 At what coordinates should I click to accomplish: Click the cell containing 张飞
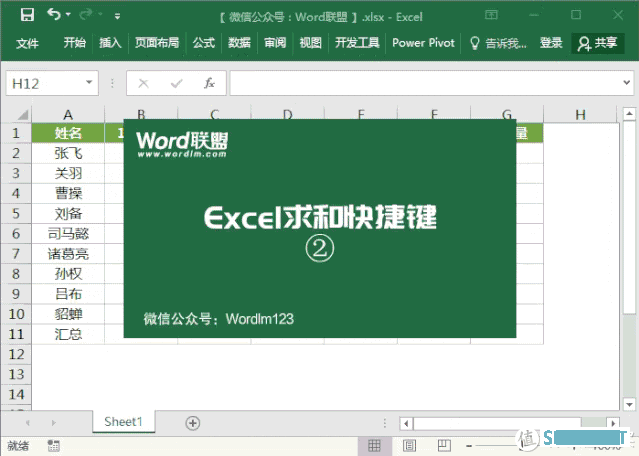click(68, 153)
